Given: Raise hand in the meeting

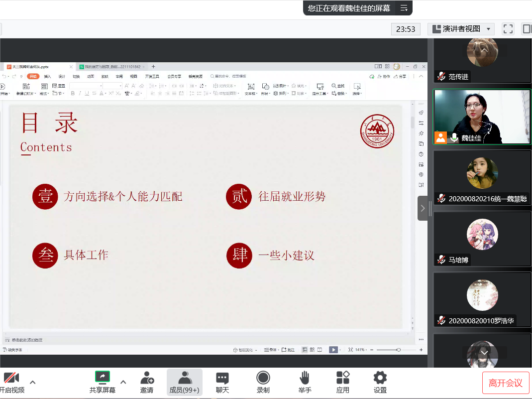Looking at the screenshot, I should tap(305, 382).
